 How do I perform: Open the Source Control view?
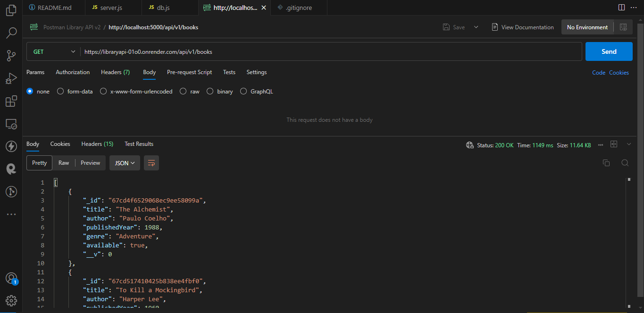(x=11, y=56)
